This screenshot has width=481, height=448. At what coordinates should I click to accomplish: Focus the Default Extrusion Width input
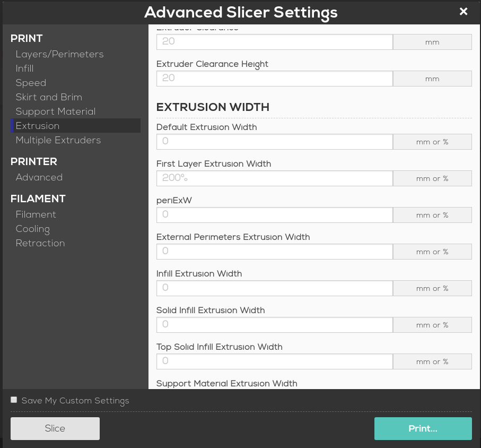click(x=274, y=142)
